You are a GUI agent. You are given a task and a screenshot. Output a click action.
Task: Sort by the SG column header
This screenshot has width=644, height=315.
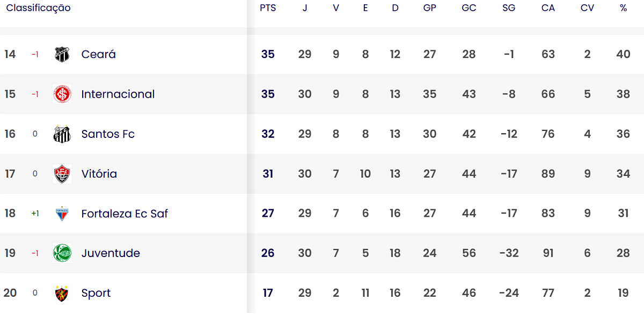click(508, 8)
